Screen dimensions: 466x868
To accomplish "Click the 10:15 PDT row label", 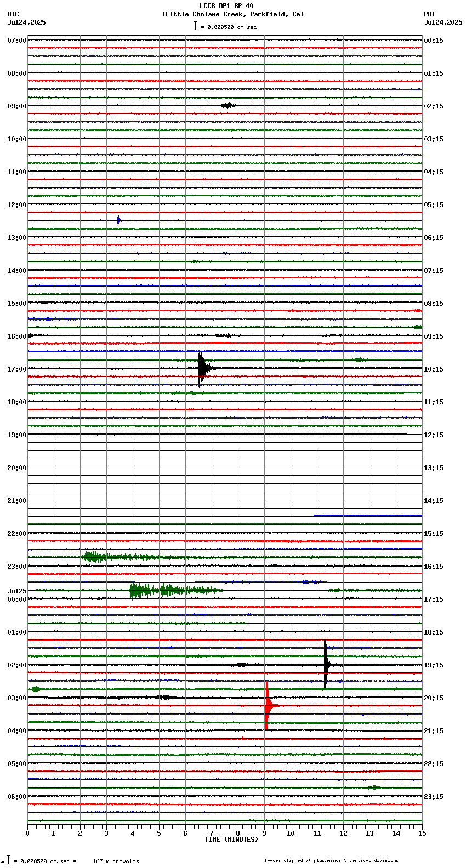I will coord(434,369).
